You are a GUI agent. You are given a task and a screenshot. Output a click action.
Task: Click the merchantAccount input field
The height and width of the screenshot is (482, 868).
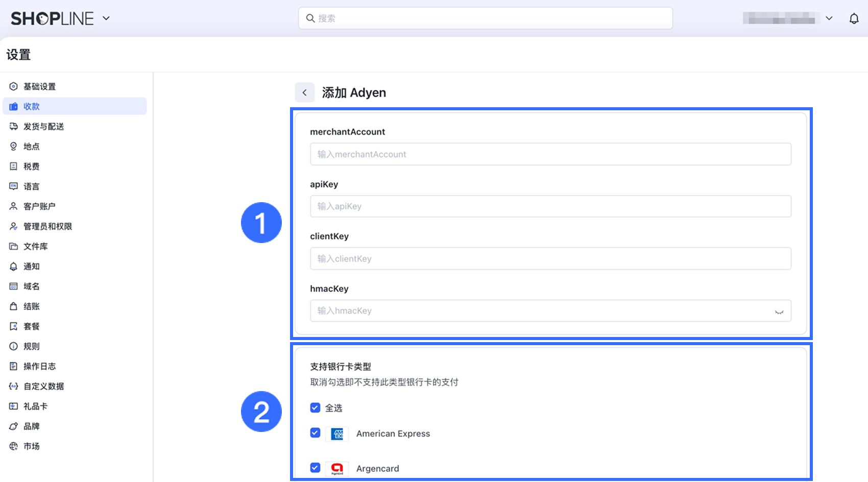(550, 154)
